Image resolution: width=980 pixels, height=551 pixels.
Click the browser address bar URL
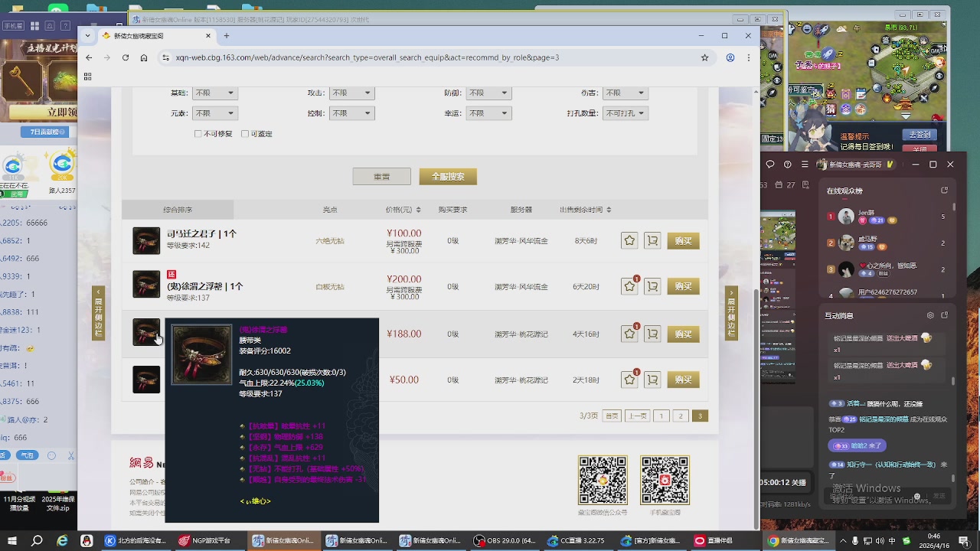click(x=367, y=57)
